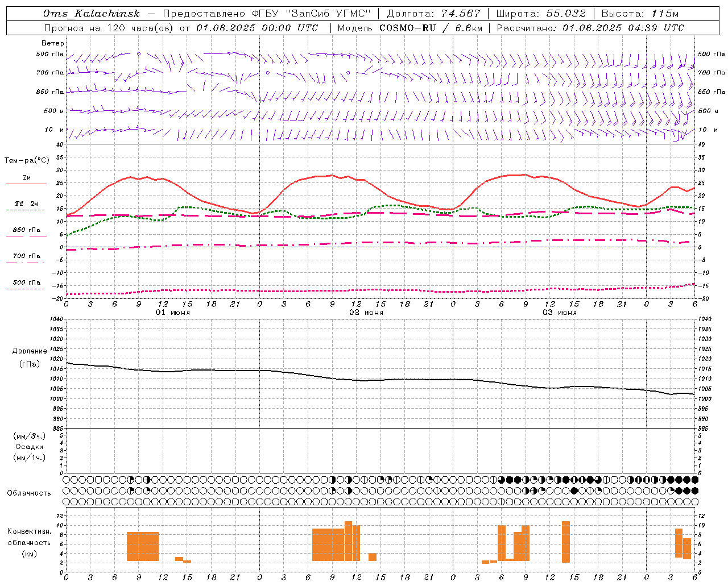
Task: Click the (гПа) pressure unit label
Action: 30,364
